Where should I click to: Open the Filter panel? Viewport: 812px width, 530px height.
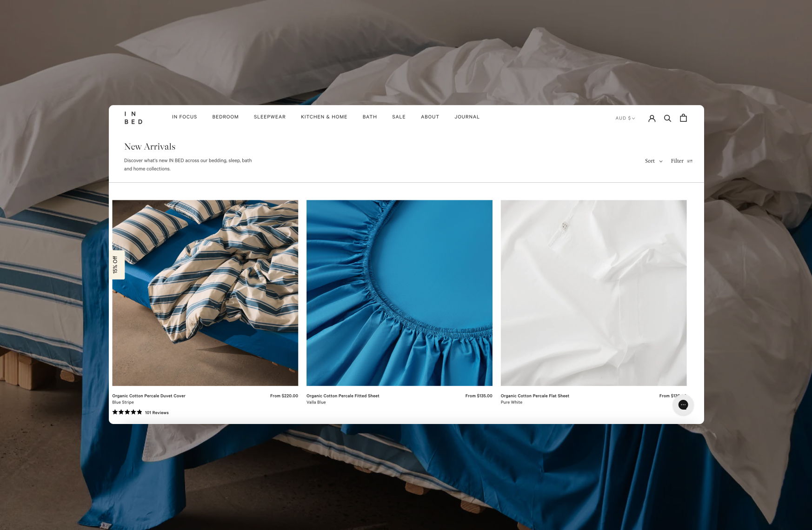tap(681, 161)
